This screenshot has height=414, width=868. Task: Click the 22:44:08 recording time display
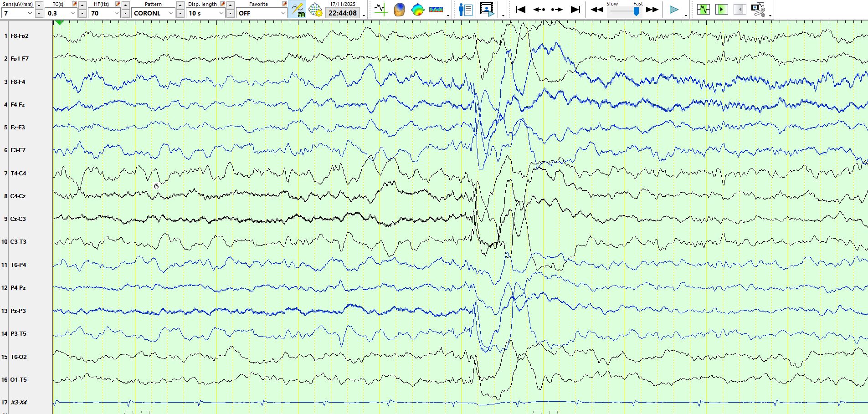[x=343, y=13]
